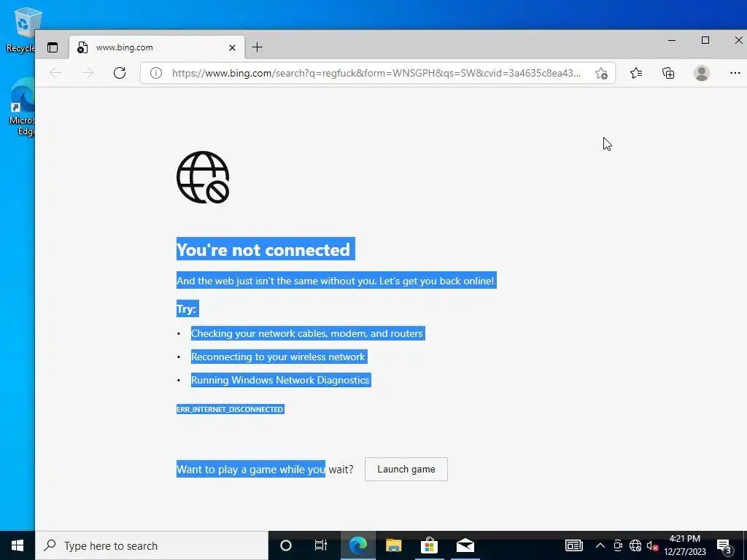Screen dimensions: 747x560
Task: Click "Checking your network cables, modem, and routers"
Action: click(307, 333)
